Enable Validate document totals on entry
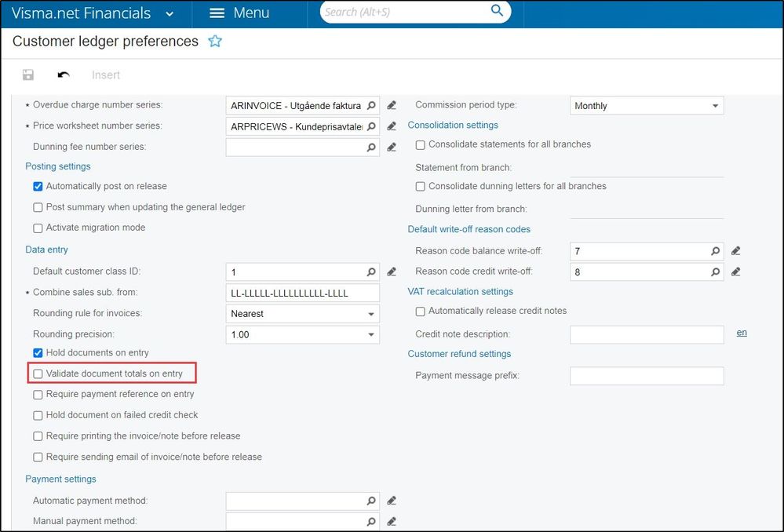Screen dimensions: 784x532 click(38, 373)
